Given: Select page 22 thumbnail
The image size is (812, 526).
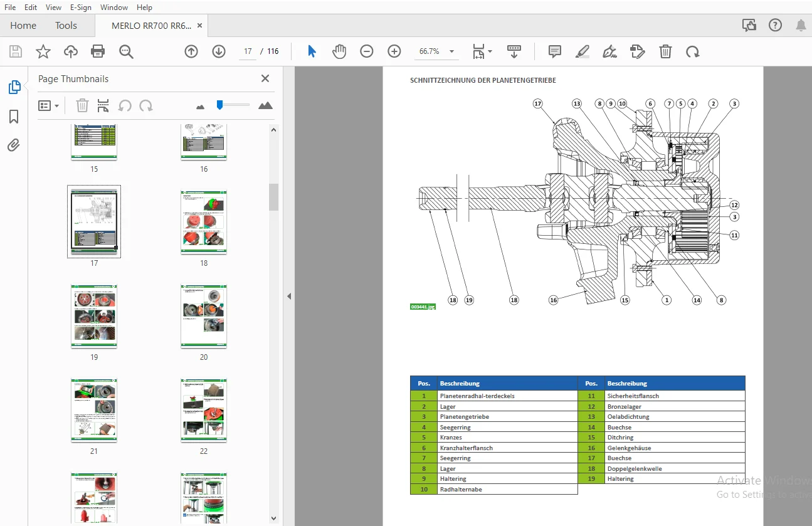Looking at the screenshot, I should click(204, 410).
